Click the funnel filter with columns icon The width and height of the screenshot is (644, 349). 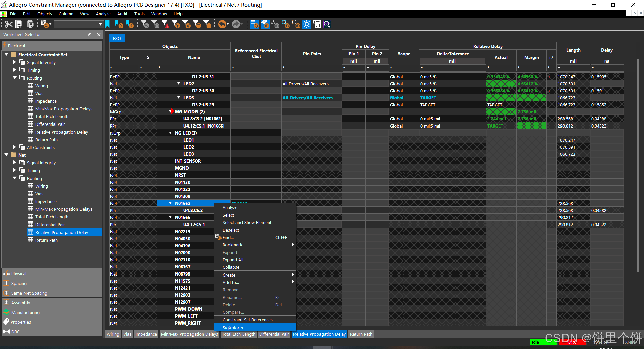click(x=208, y=24)
